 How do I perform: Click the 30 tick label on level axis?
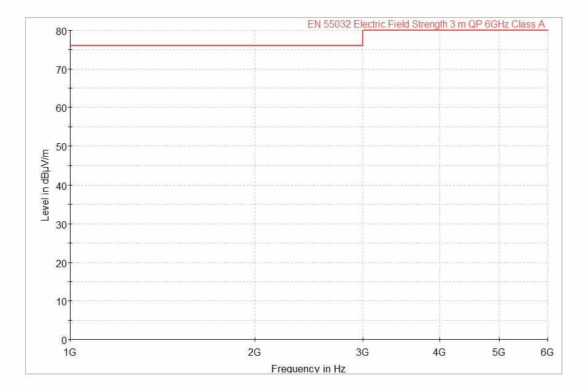pyautogui.click(x=60, y=224)
